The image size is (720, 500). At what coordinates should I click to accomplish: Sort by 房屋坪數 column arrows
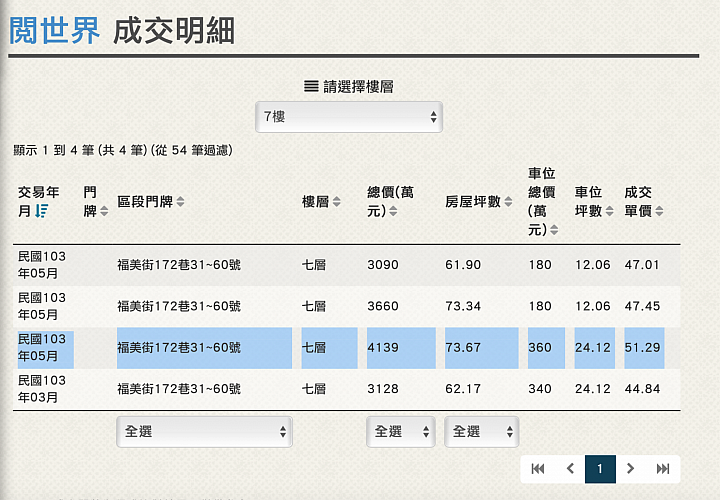[x=508, y=201]
